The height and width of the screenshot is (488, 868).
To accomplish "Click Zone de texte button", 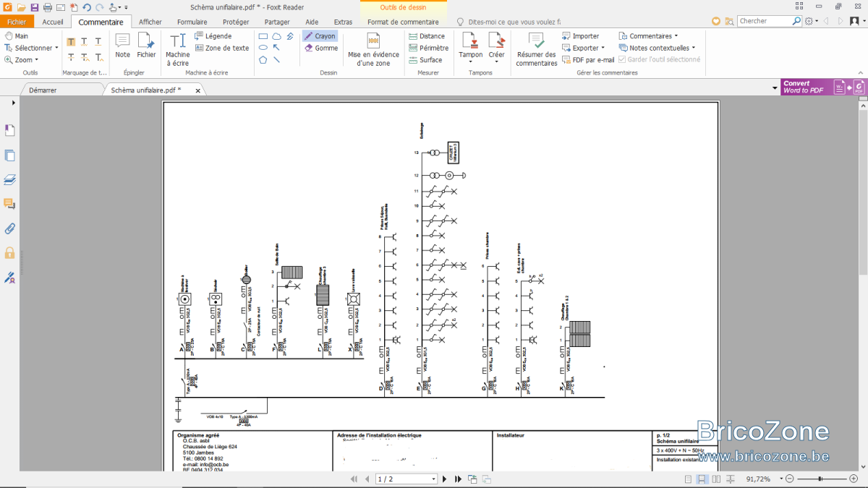I will pos(221,48).
